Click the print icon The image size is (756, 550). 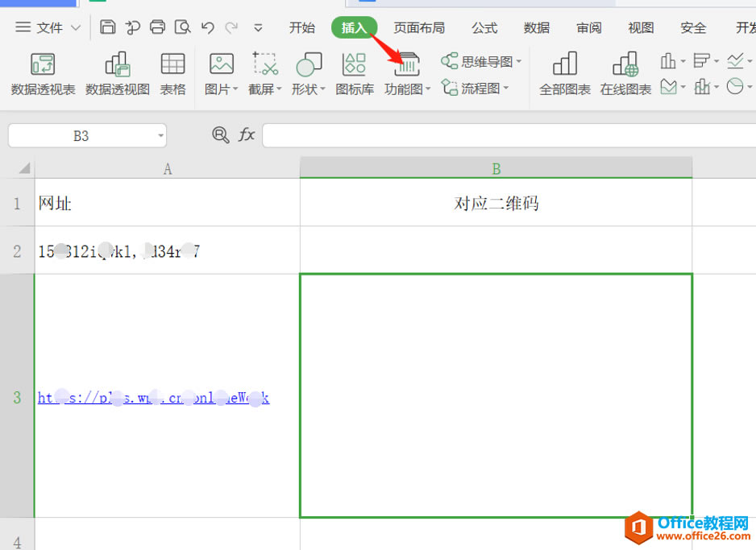(x=157, y=27)
